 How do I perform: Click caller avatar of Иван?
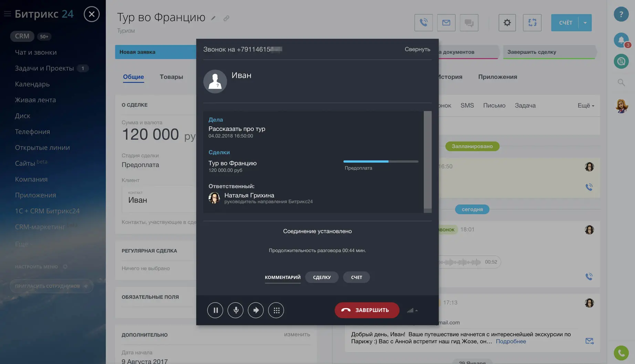(215, 82)
